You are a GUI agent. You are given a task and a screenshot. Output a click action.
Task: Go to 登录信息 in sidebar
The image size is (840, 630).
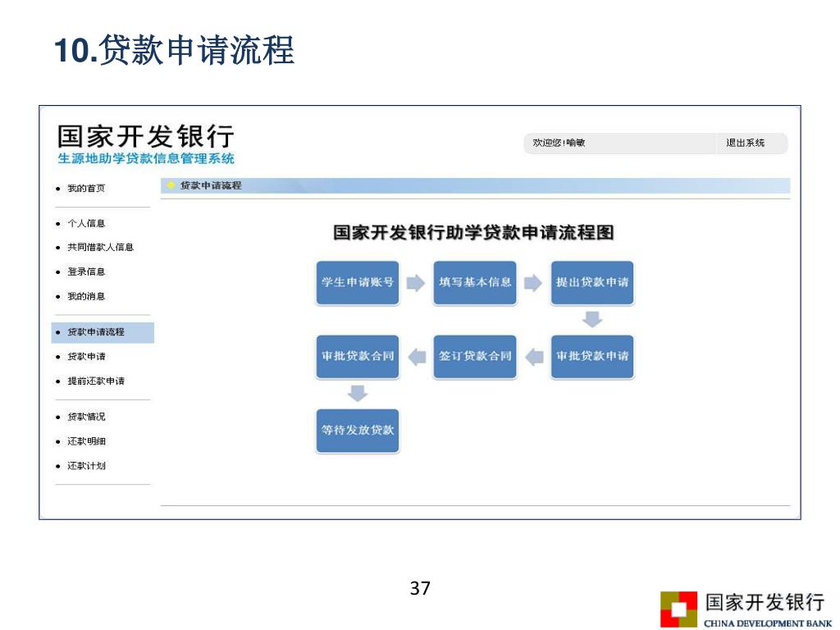[85, 272]
